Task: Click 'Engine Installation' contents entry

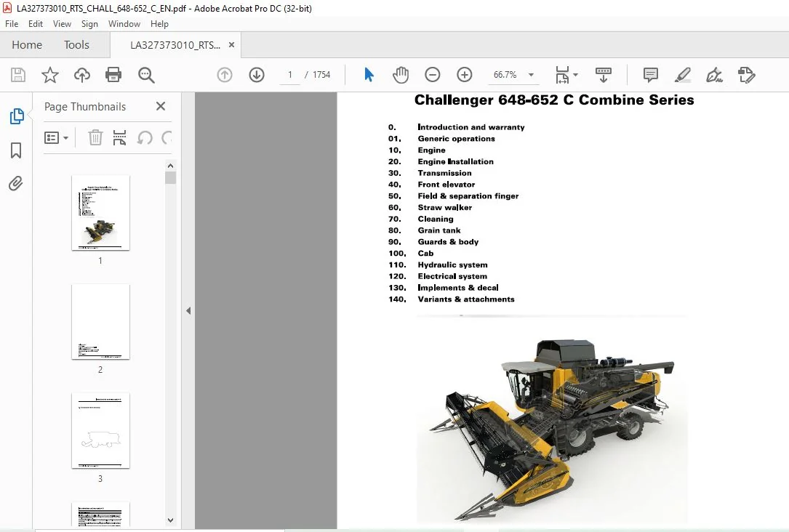Action: 455,161
